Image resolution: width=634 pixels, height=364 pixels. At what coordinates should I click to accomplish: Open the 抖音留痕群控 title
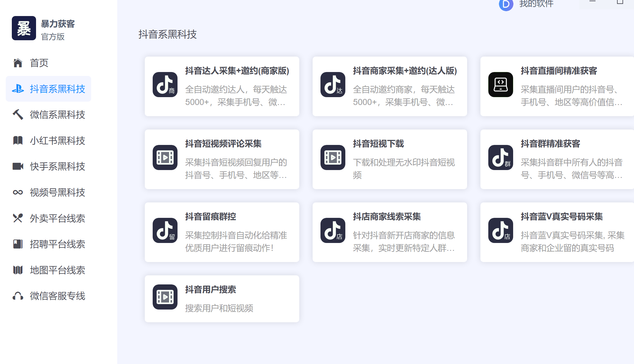coord(211,217)
